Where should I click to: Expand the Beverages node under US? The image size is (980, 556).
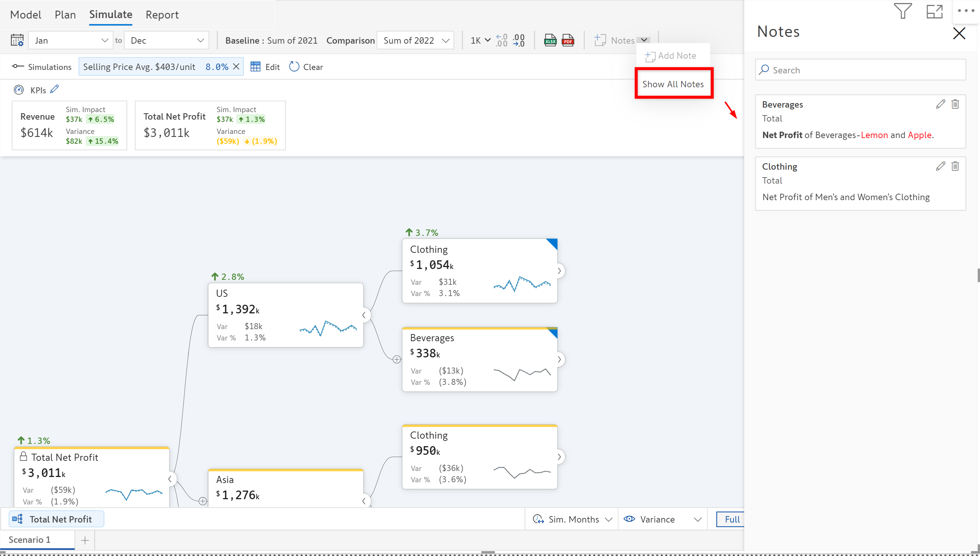pos(560,359)
